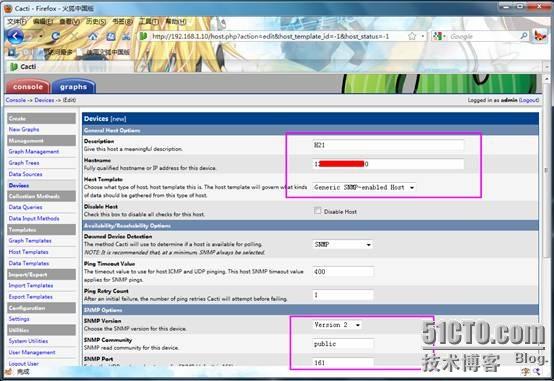Click the Firefox China fox icon
This screenshot has width=554, height=381.
[540, 36]
